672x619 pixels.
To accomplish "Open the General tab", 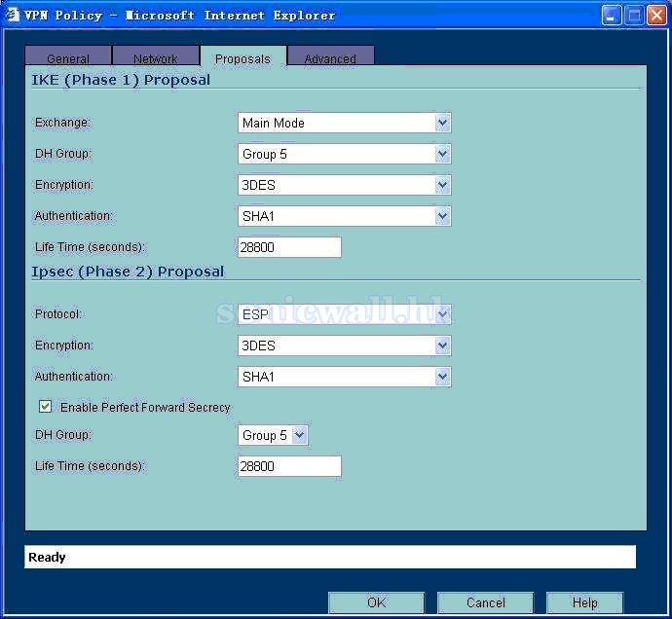I will point(68,58).
